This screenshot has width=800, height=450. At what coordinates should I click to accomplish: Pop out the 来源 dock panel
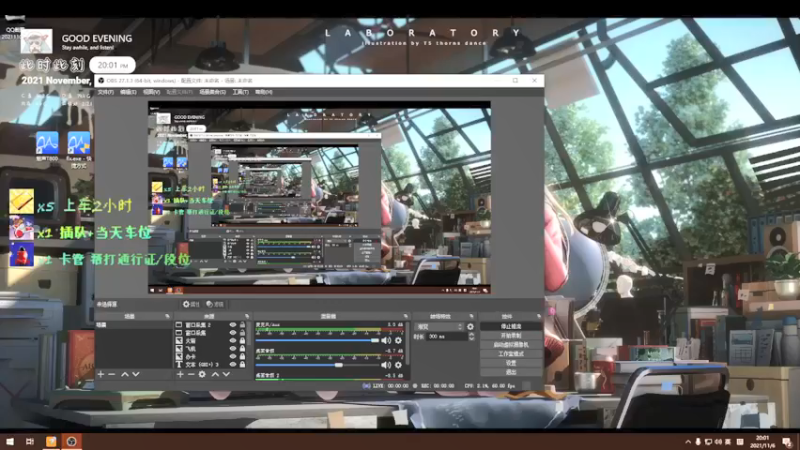(x=247, y=316)
